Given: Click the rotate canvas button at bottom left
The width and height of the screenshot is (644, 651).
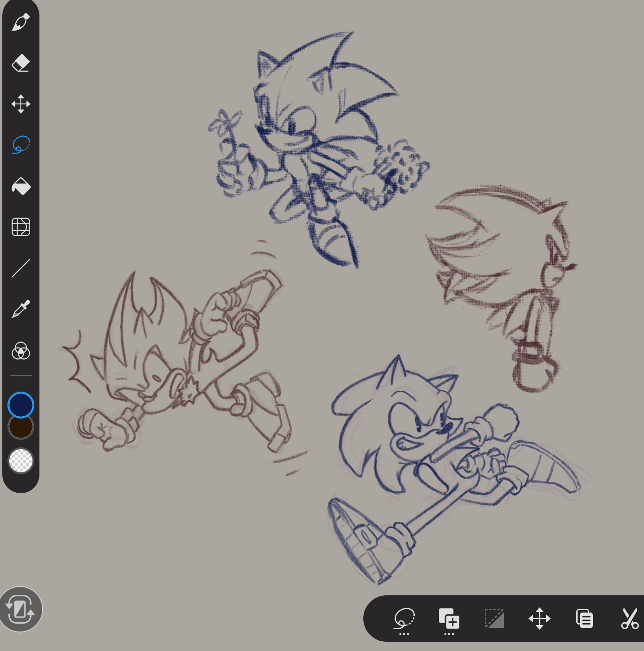Looking at the screenshot, I should tap(20, 609).
